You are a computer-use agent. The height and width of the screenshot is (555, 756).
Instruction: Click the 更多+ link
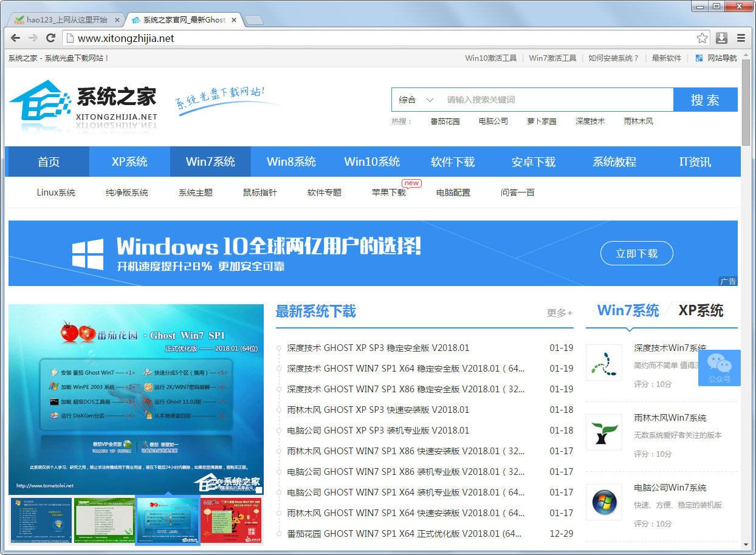pyautogui.click(x=560, y=313)
